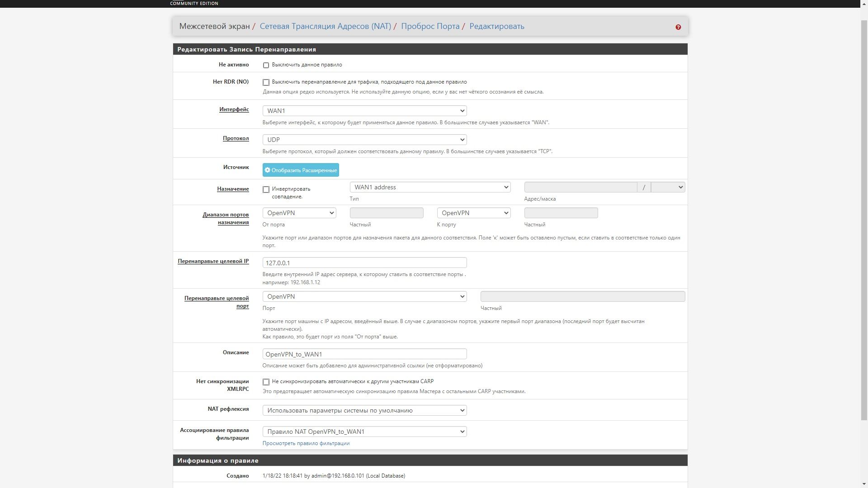Go to Port Forward breadcrumb link
868x488 pixels.
[x=430, y=26]
